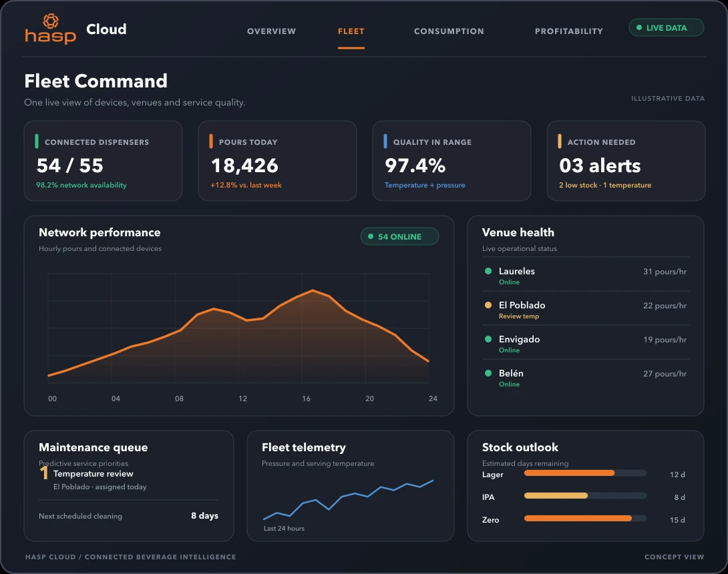Click the "16" hour axis label
The height and width of the screenshot is (574, 728).
[x=306, y=398]
